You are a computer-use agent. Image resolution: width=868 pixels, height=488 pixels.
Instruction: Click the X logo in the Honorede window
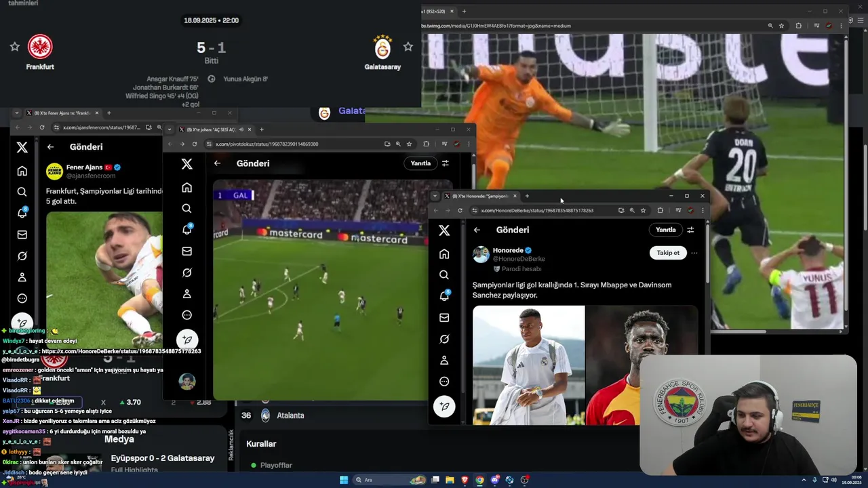pos(444,230)
